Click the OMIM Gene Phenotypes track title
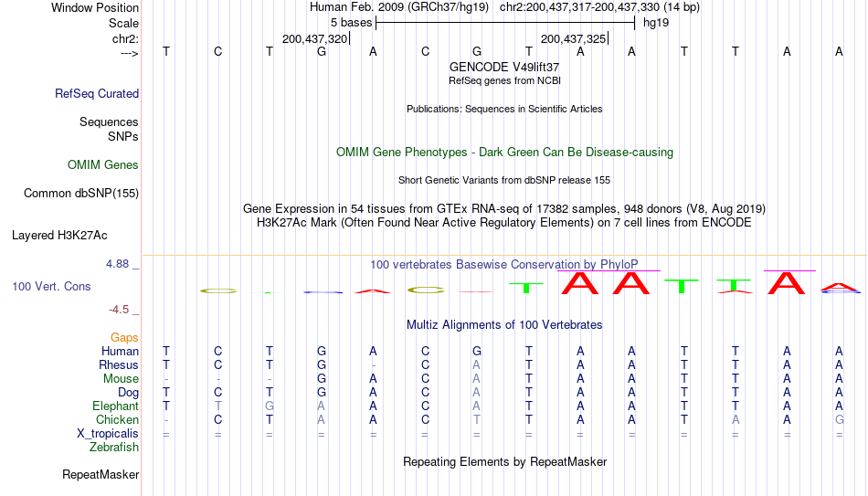 (x=505, y=153)
